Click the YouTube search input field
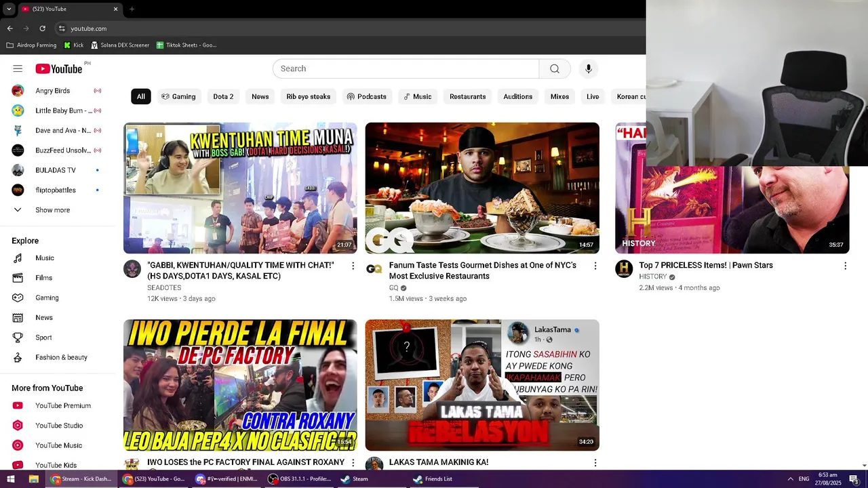Screen dimensions: 868x488 406,68
